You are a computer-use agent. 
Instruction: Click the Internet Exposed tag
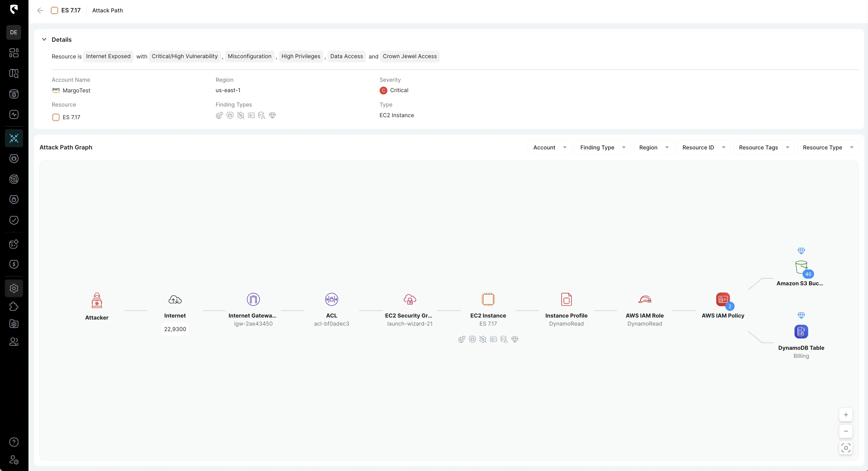pos(108,56)
